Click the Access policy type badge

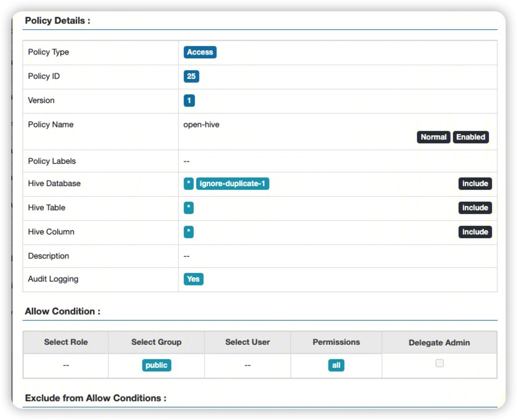tap(200, 52)
